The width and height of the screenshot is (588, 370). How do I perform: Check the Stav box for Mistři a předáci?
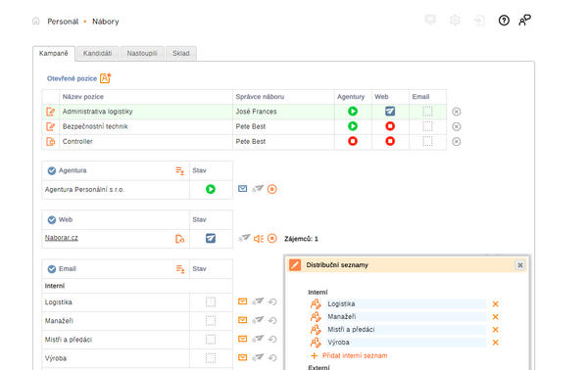(211, 340)
